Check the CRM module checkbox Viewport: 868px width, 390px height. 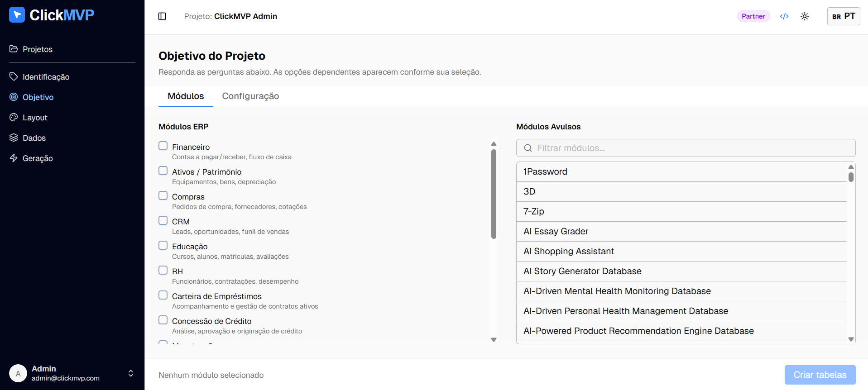point(163,220)
